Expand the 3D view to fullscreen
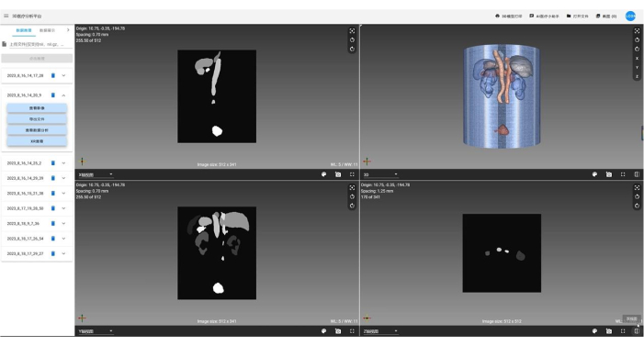The width and height of the screenshot is (644, 346). pyautogui.click(x=623, y=174)
